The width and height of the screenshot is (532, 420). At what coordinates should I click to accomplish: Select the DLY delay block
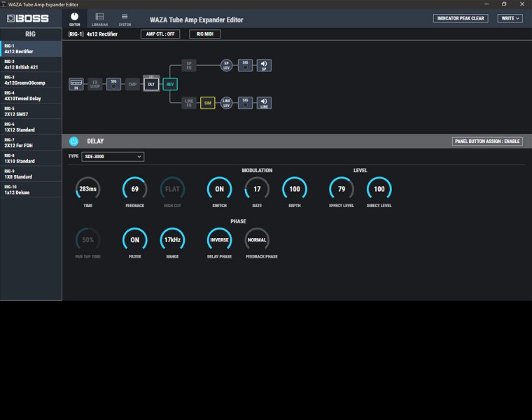pyautogui.click(x=151, y=84)
